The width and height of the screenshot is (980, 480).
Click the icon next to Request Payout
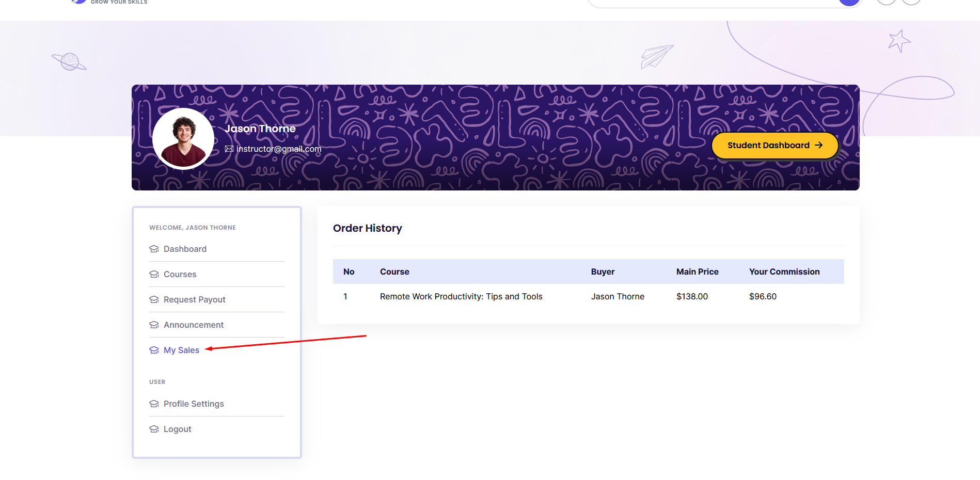tap(154, 299)
